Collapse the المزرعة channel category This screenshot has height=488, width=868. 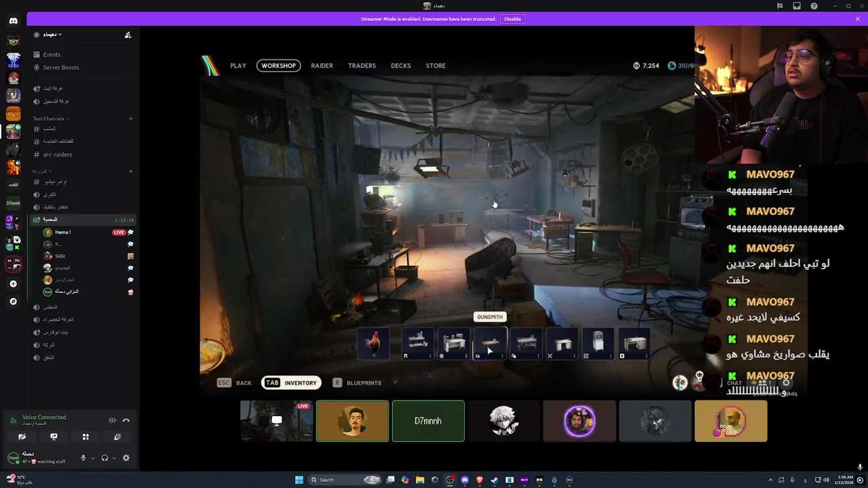tap(41, 171)
